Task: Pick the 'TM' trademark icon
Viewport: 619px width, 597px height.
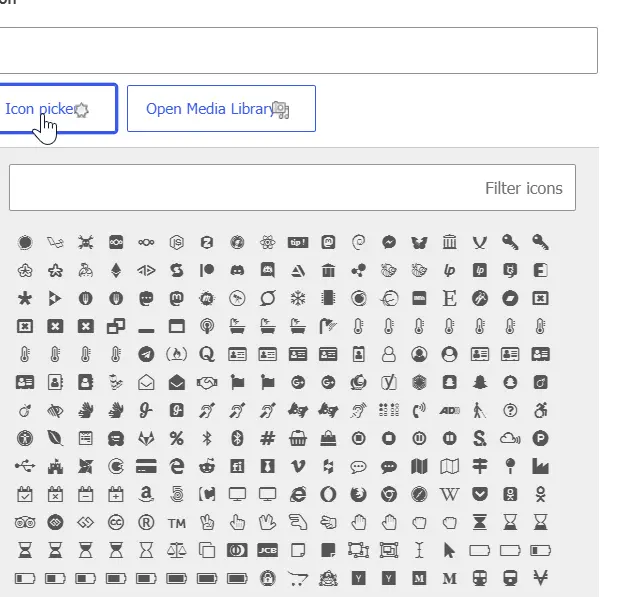Action: [176, 524]
